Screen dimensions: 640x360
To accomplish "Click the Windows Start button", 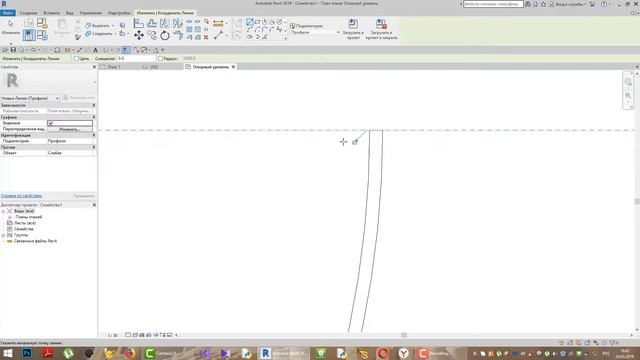I will tap(7, 353).
